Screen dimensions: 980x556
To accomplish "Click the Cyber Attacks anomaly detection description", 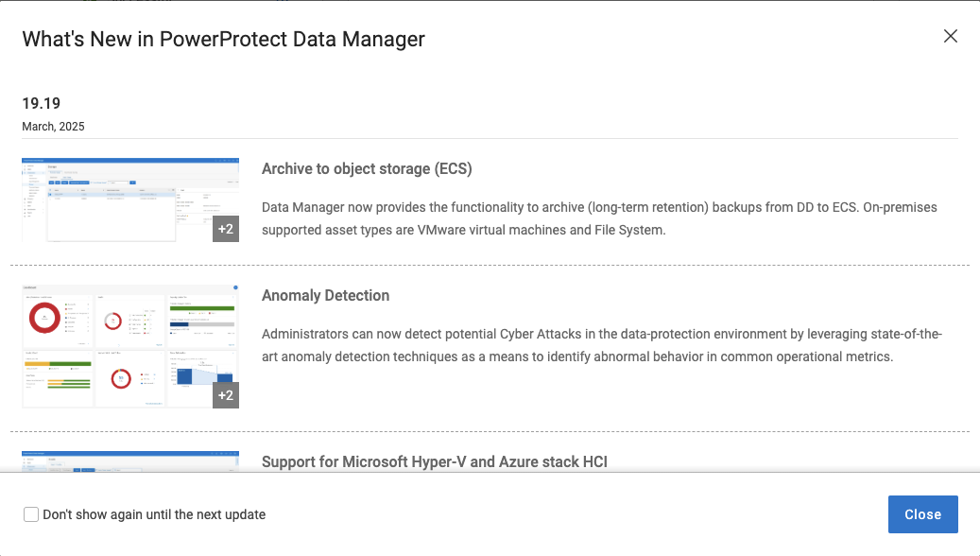I will point(602,345).
